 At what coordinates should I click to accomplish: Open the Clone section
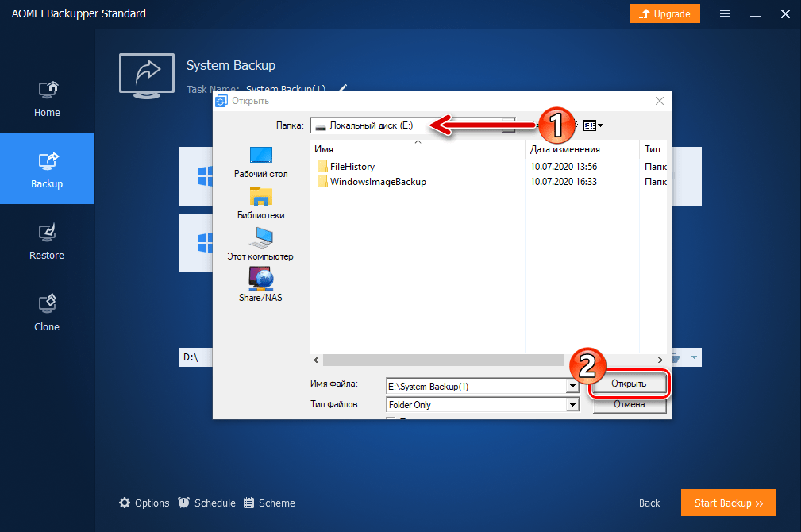click(47, 312)
